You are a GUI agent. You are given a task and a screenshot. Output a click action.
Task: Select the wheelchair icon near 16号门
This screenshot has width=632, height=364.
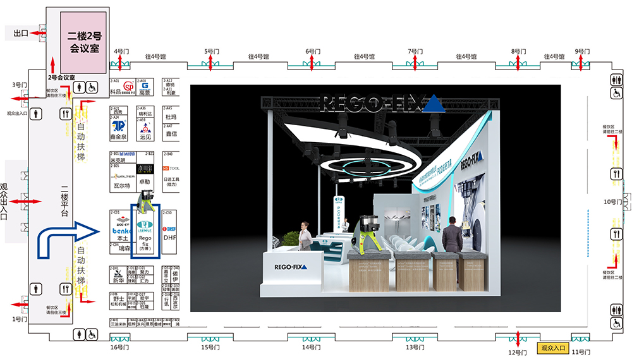pos(92,334)
